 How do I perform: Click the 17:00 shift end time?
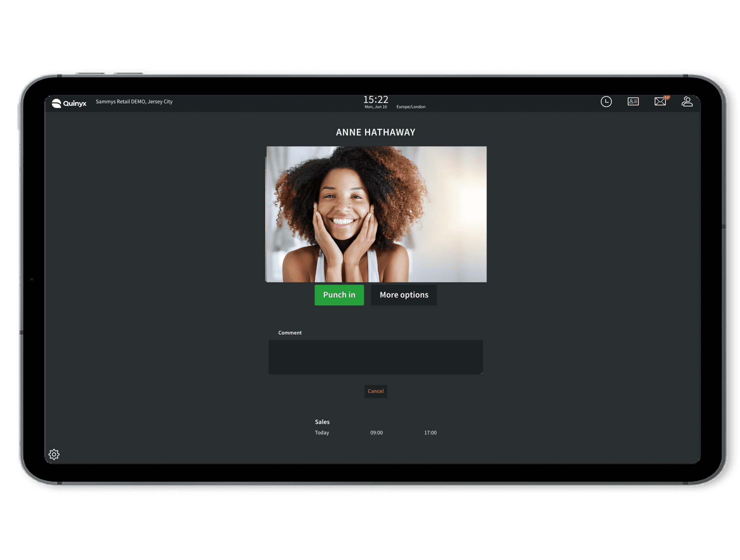430,433
